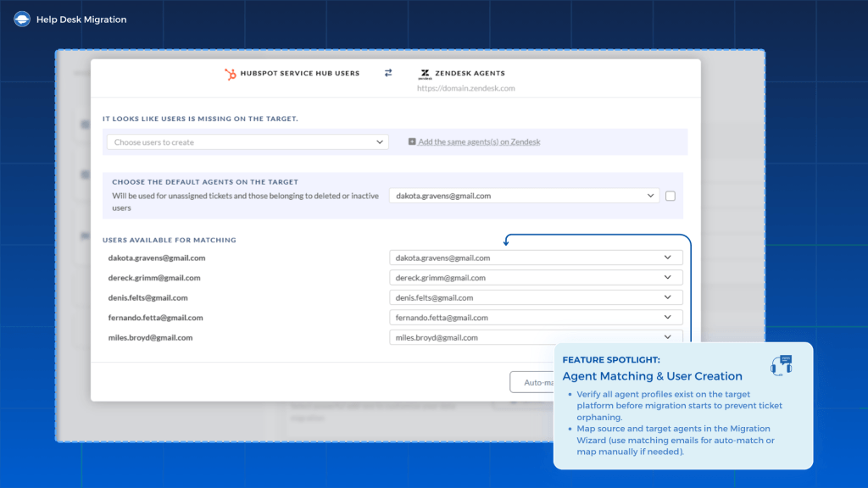Toggle the checkbox next to default agent dropdown

(670, 196)
